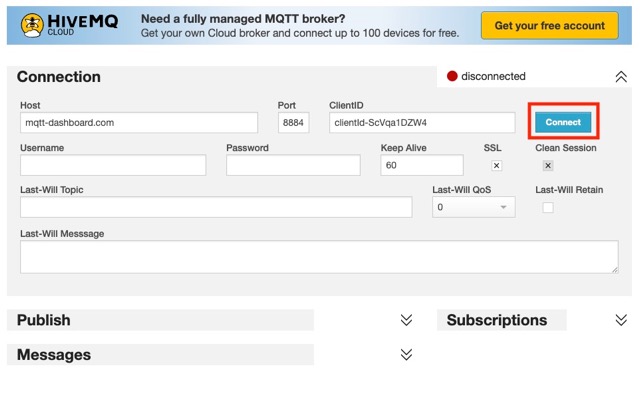Click the Username input field
This screenshot has width=640, height=402.
coord(113,165)
